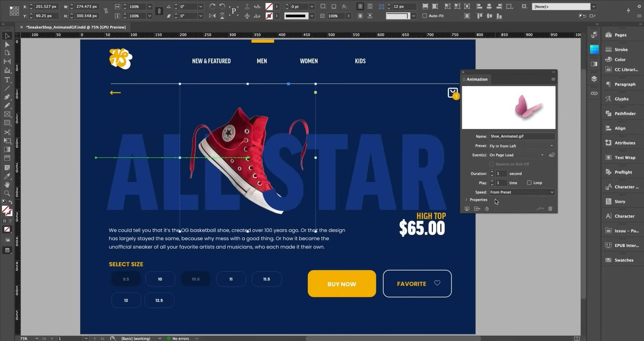This screenshot has height=341, width=644.
Task: Select the Type tool in toolbar
Action: [7, 80]
